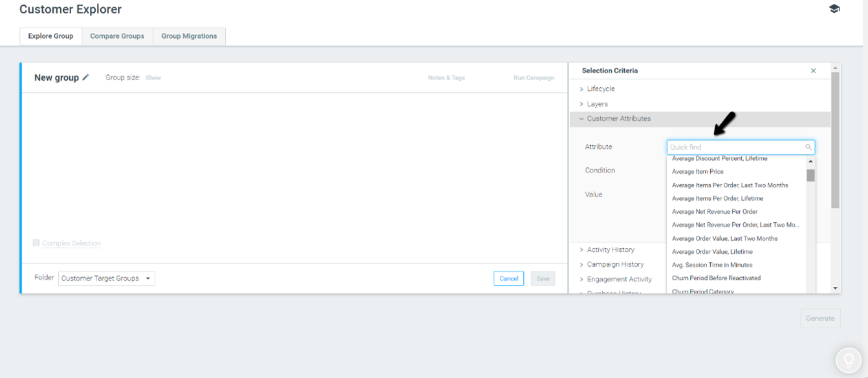Select Average Order Value, Lifetime
Screen dimensions: 868x378
point(712,252)
